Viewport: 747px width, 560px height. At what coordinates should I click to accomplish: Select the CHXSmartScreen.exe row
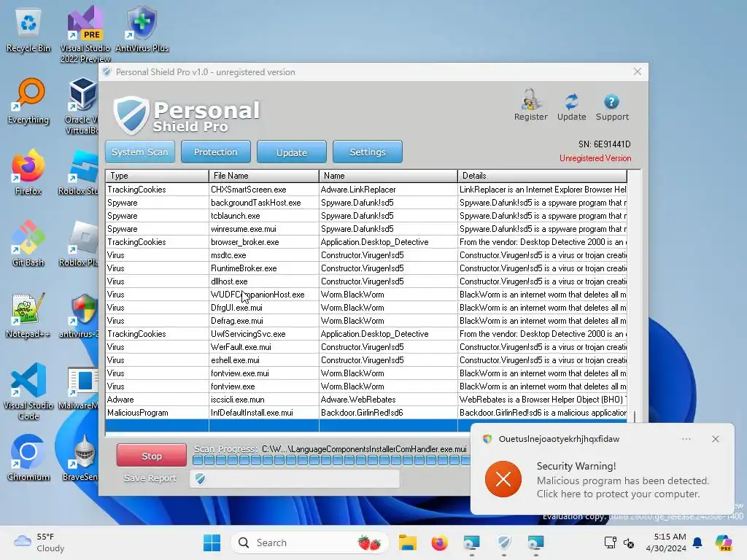tap(366, 190)
